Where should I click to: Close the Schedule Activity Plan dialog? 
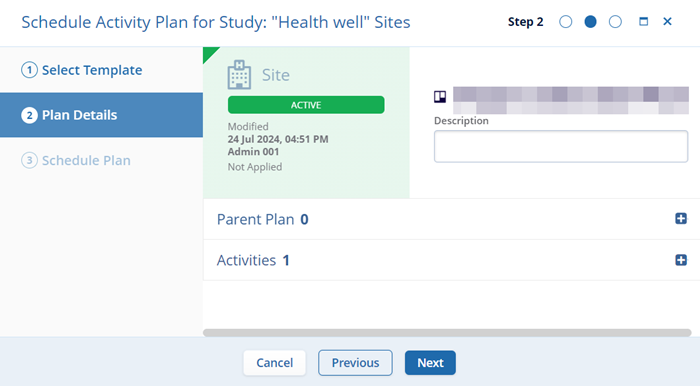(x=667, y=21)
